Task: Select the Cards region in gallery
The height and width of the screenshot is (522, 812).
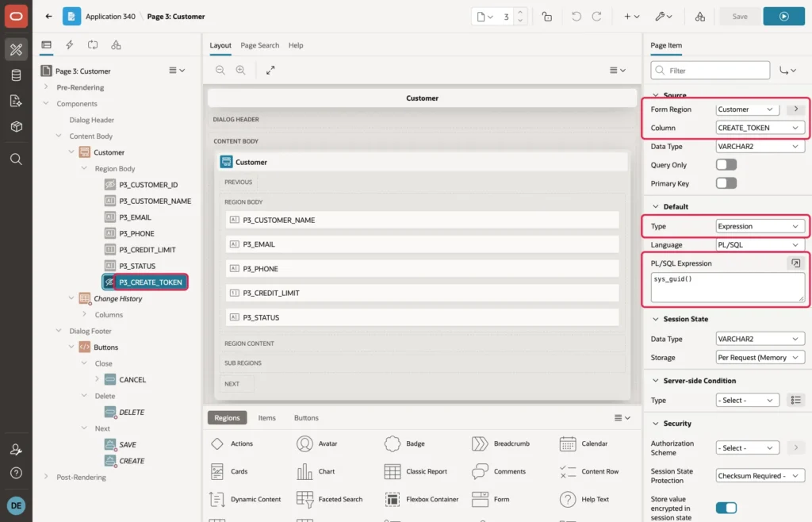Action: 229,471
